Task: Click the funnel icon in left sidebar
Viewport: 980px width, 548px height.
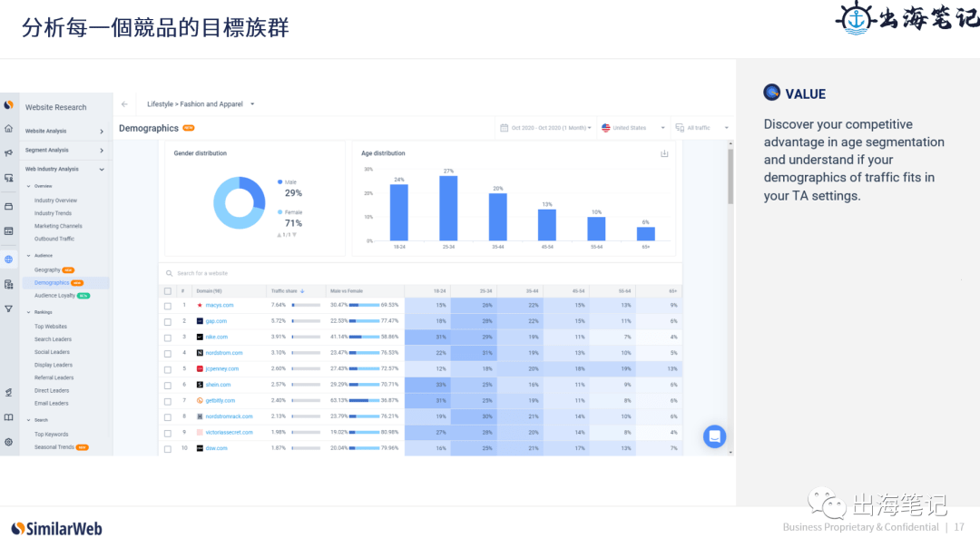Action: (x=9, y=308)
